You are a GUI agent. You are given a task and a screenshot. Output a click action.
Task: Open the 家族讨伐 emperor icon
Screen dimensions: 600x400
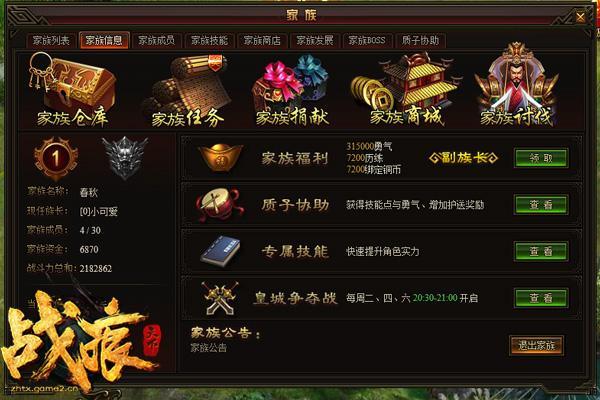[516, 85]
